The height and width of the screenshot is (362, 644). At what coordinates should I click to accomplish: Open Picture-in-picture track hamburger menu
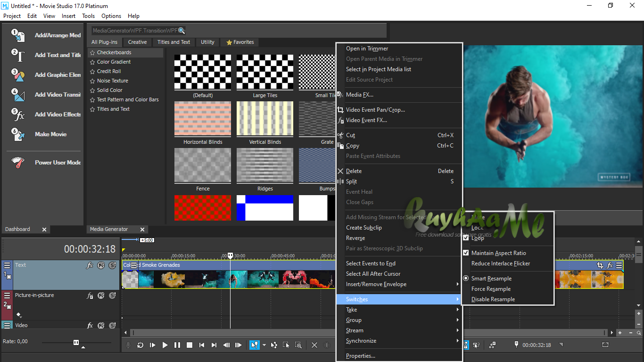(7, 296)
